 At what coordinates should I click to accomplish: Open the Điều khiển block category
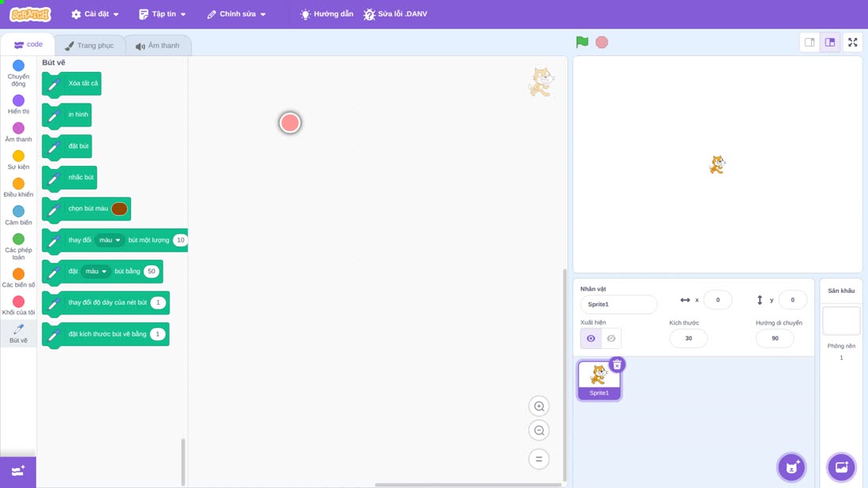(18, 188)
